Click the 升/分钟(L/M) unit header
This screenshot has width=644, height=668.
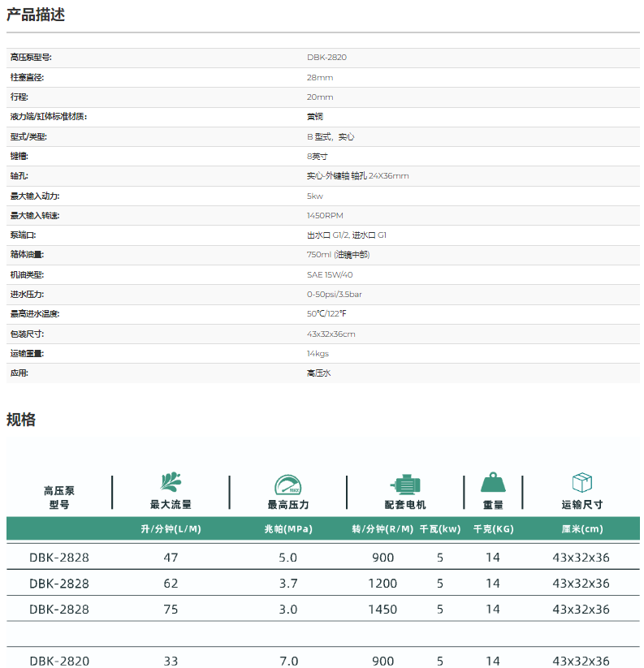tap(171, 529)
